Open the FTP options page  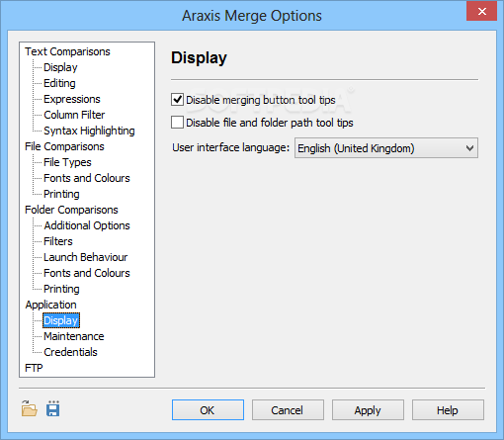pyautogui.click(x=34, y=368)
